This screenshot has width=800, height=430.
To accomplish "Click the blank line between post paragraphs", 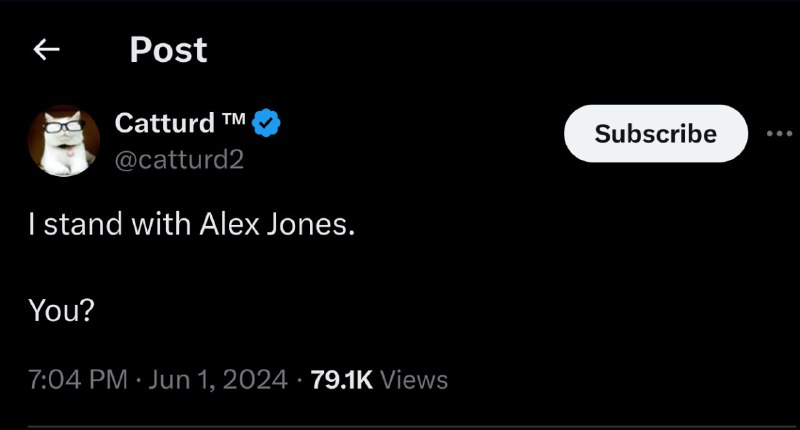I will [x=191, y=267].
